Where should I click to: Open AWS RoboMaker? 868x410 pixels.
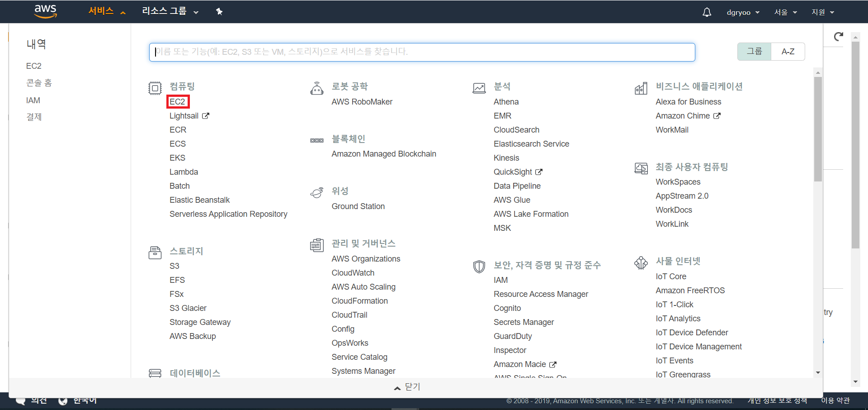coord(362,102)
